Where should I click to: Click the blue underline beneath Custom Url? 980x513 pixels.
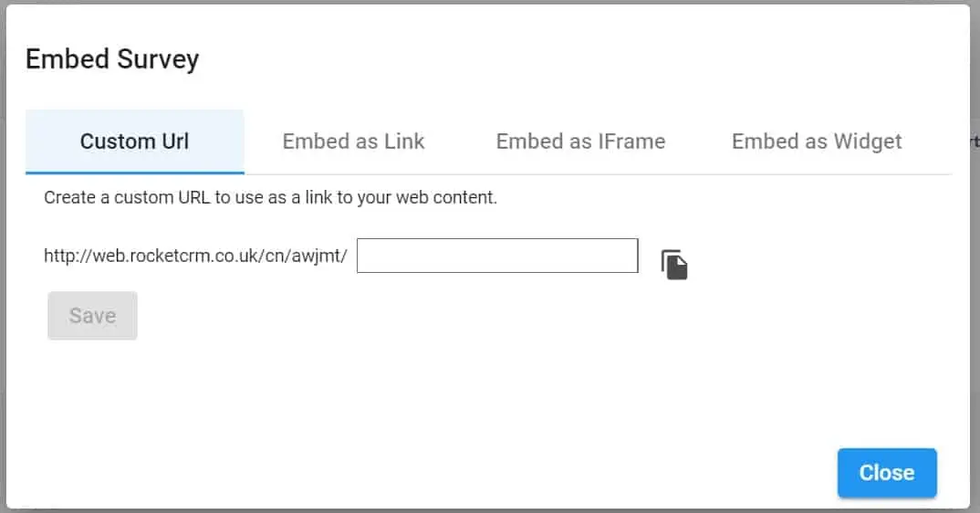coord(135,172)
